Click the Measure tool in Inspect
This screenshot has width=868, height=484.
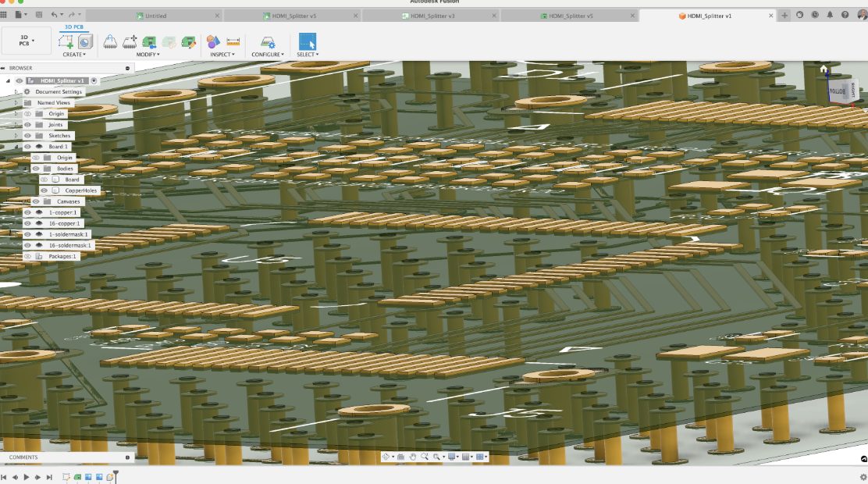233,42
